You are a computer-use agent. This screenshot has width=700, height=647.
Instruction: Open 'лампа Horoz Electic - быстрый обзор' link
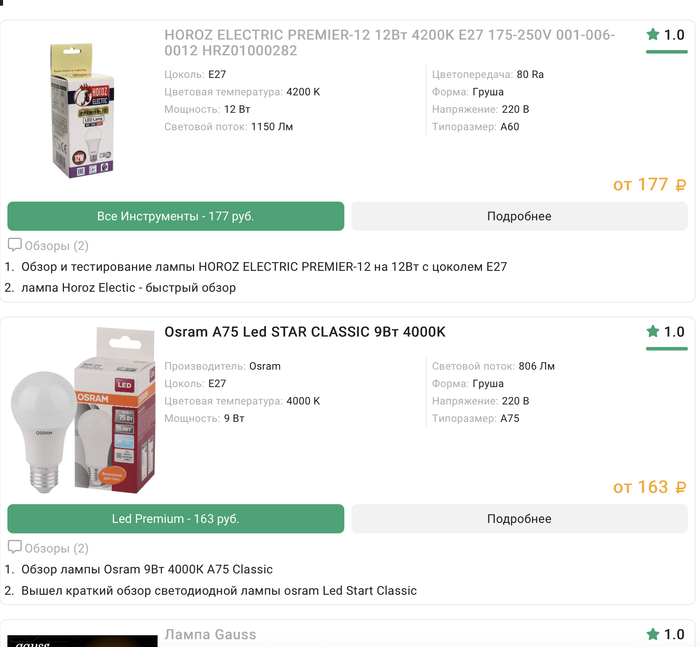pyautogui.click(x=129, y=288)
